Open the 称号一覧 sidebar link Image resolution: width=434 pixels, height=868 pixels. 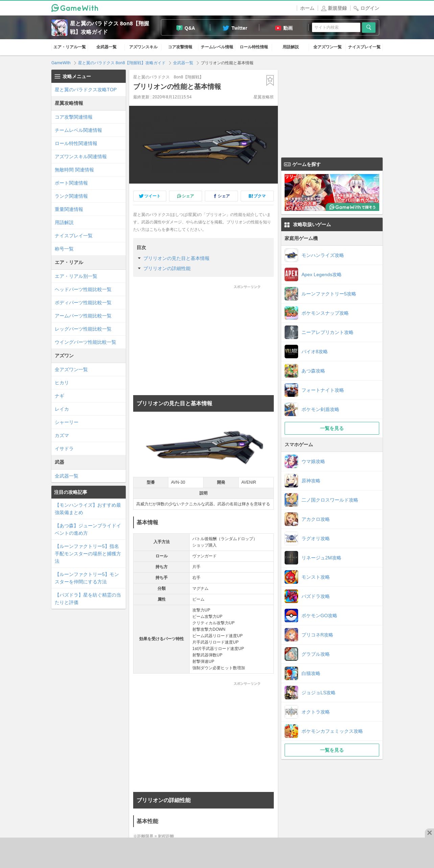[x=64, y=249]
